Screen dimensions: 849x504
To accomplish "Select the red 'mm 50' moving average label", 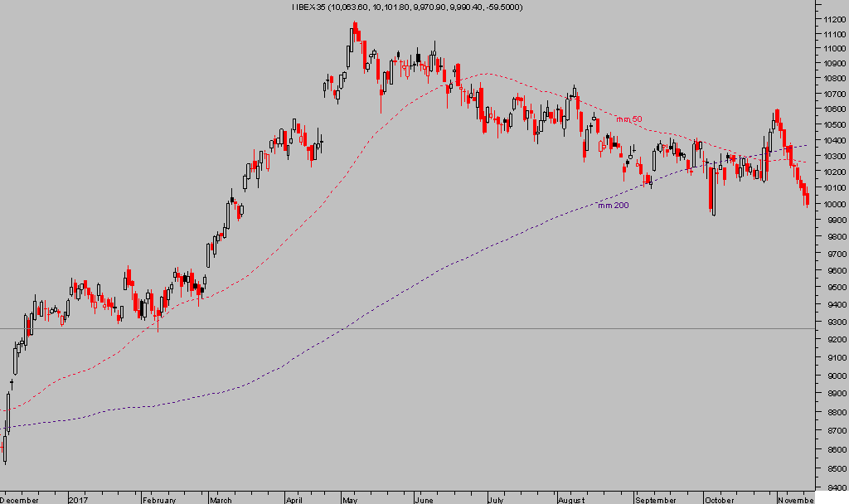I will click(628, 119).
